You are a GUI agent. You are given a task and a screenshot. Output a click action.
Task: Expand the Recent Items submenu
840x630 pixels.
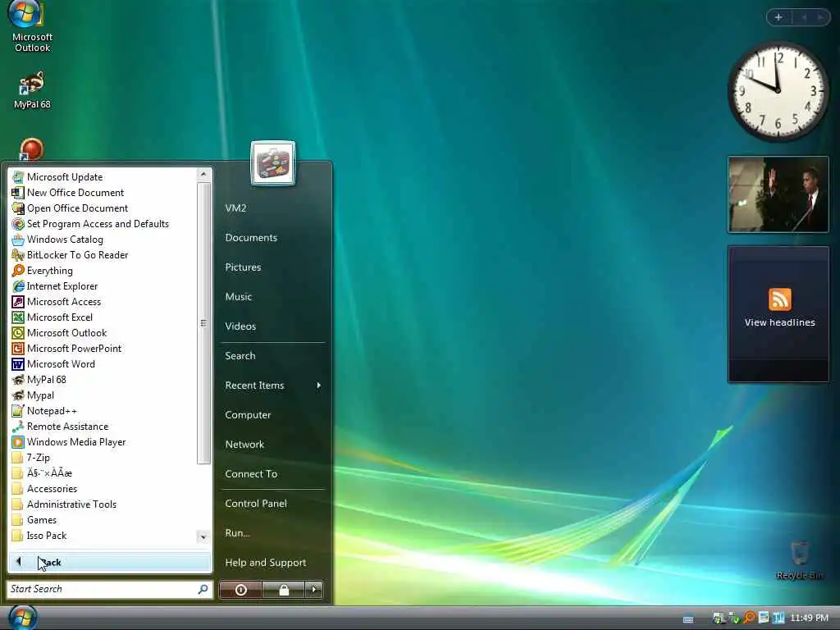click(x=272, y=386)
